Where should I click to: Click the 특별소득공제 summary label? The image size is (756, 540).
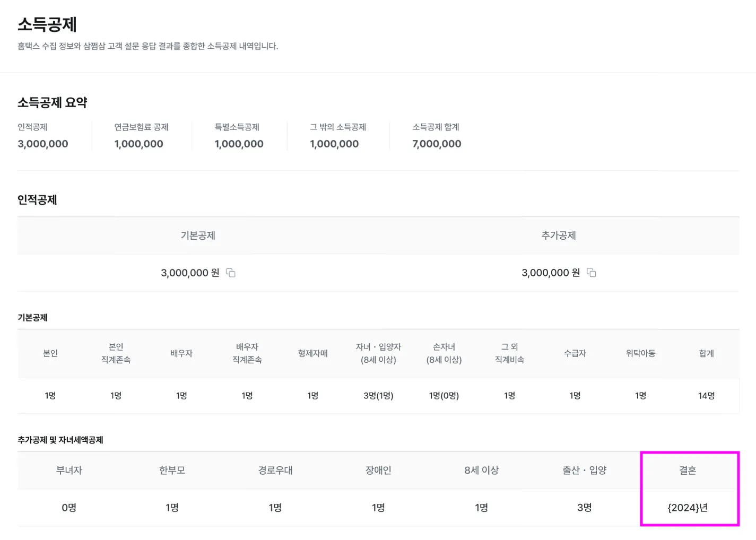pyautogui.click(x=237, y=127)
